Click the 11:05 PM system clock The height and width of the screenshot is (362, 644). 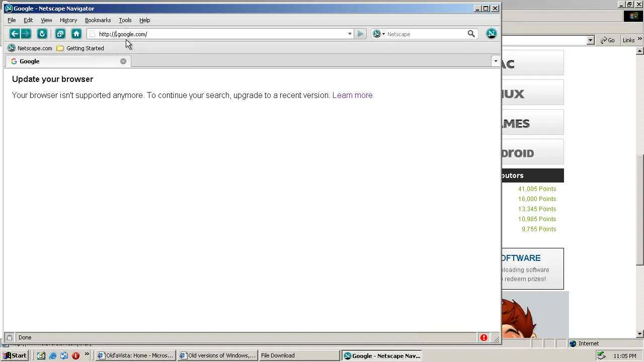coord(625,356)
